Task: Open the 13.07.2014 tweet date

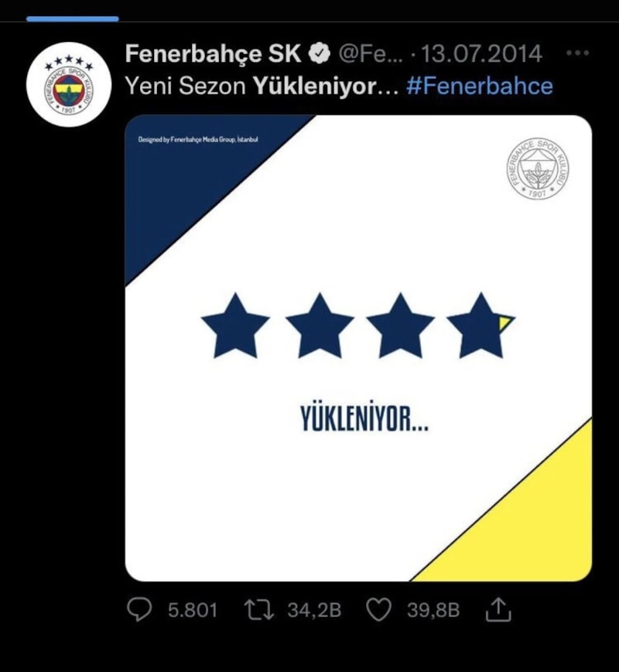Action: pos(481,54)
